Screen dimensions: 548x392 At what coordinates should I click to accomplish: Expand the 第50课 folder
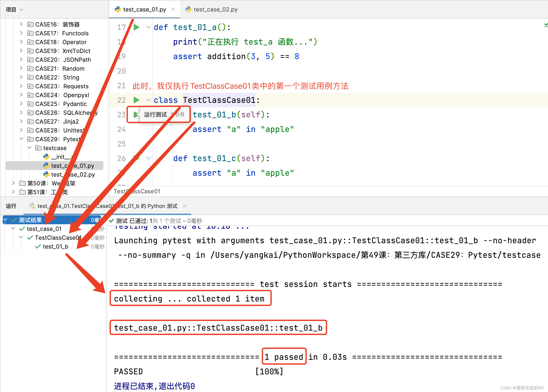(13, 183)
